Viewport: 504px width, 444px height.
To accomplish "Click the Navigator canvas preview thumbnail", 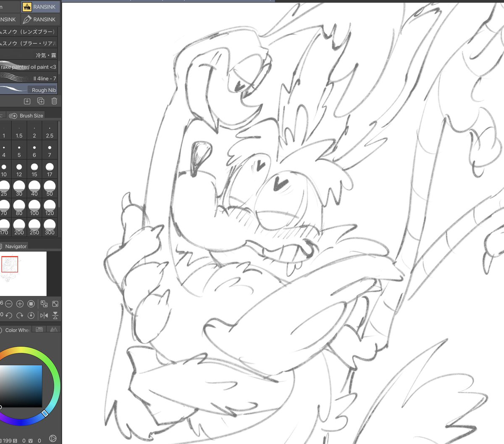I will click(23, 274).
